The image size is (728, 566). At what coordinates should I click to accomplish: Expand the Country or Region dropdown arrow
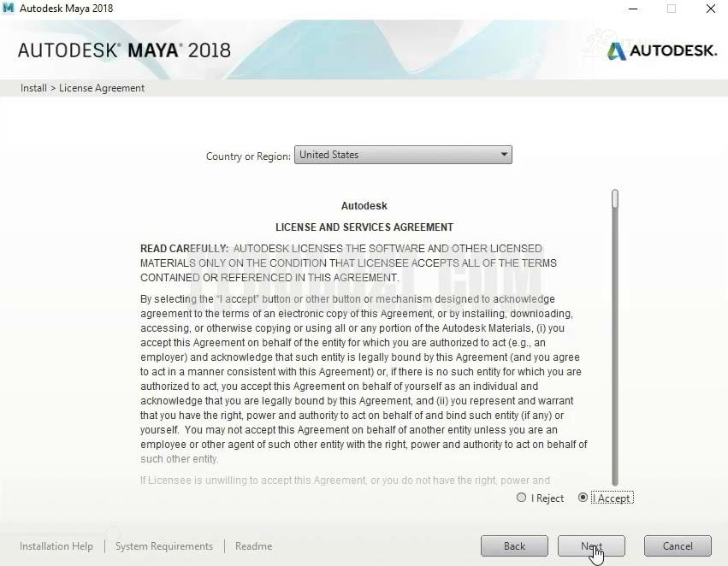pos(504,155)
